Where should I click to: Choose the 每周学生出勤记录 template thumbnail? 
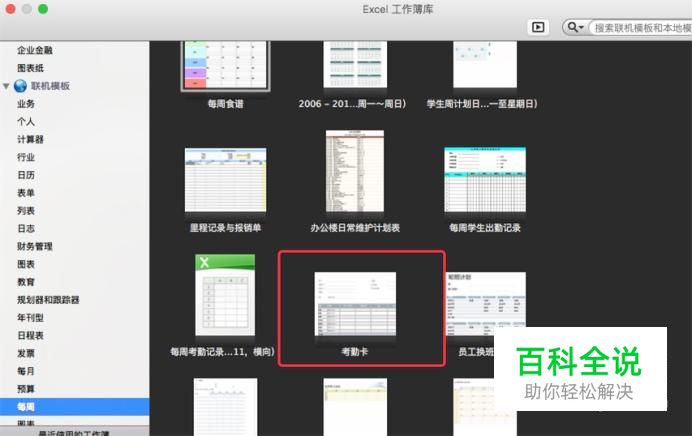485,180
